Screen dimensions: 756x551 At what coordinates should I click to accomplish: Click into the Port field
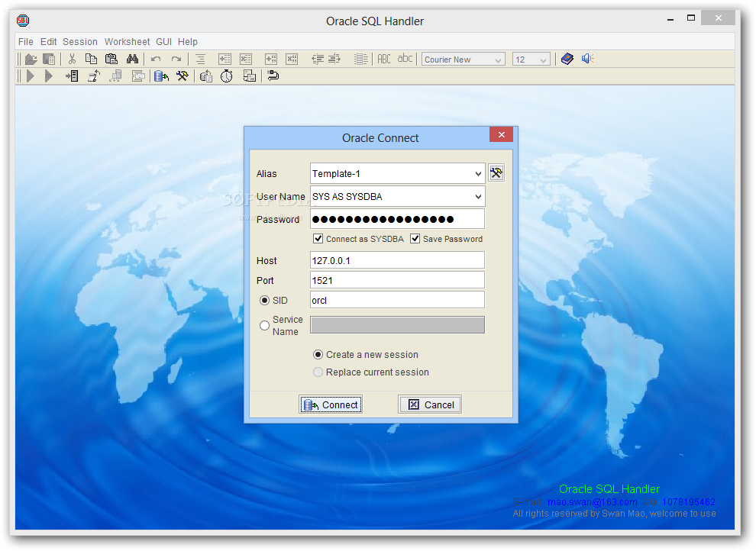pos(397,280)
